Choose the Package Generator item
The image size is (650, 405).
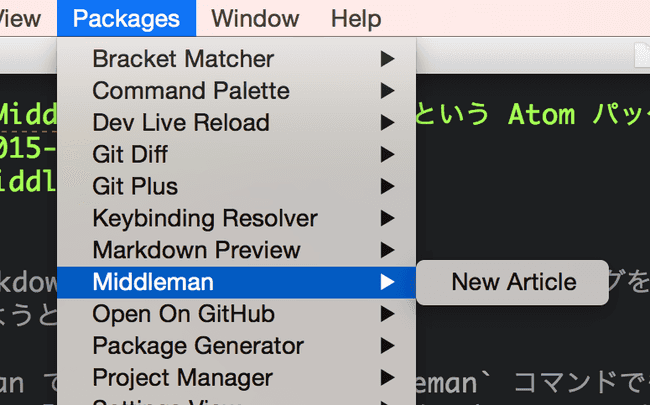coord(198,346)
